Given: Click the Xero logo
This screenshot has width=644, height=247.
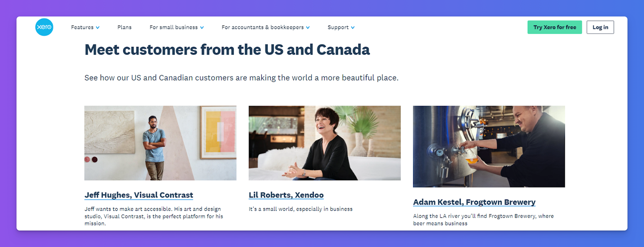Looking at the screenshot, I should pos(44,27).
